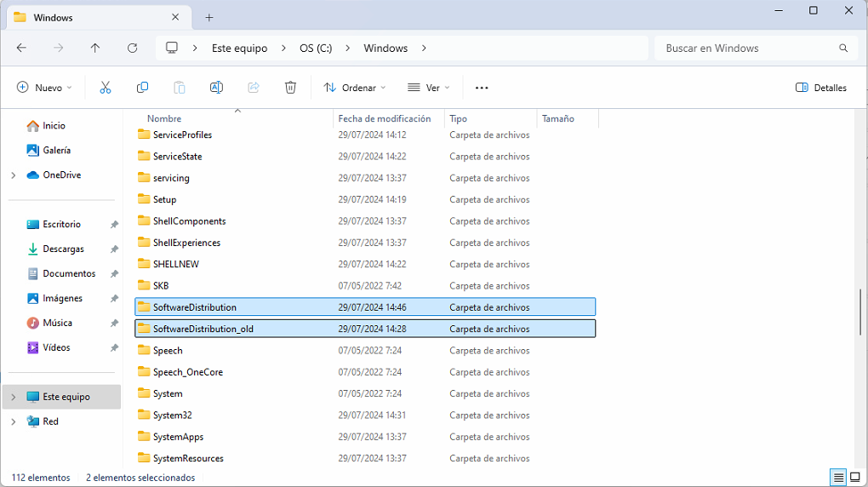868x487 pixels.
Task: Click chevron after Este equipo breadcrumb
Action: 283,49
